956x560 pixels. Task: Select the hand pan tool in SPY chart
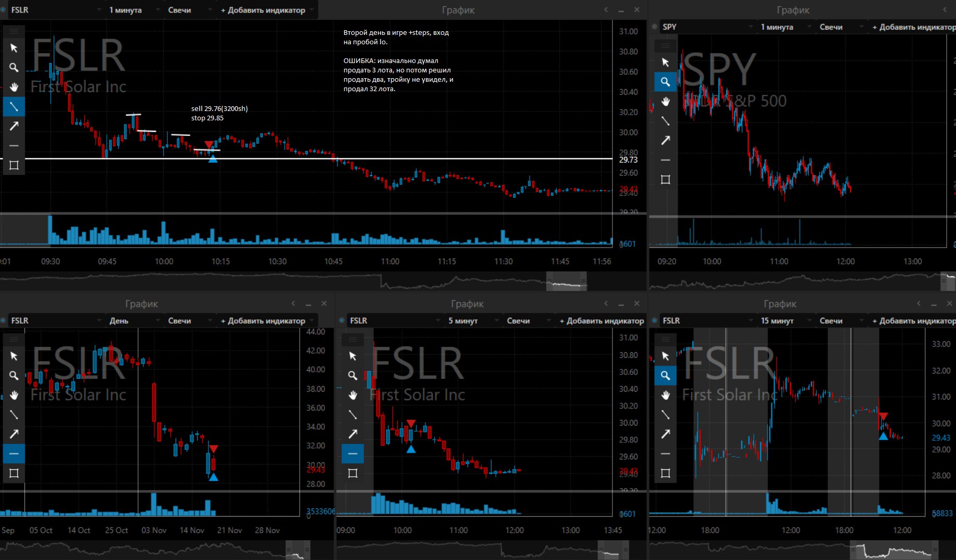click(666, 101)
